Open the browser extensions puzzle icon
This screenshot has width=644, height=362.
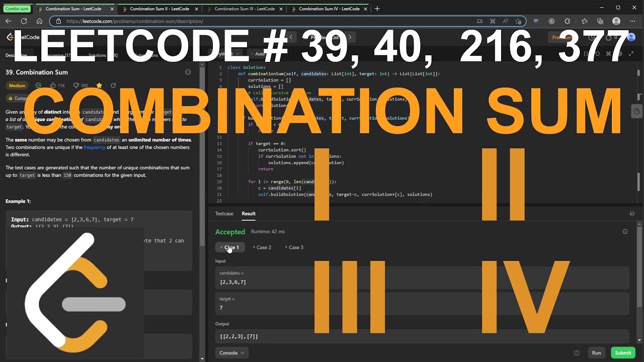coord(568,21)
